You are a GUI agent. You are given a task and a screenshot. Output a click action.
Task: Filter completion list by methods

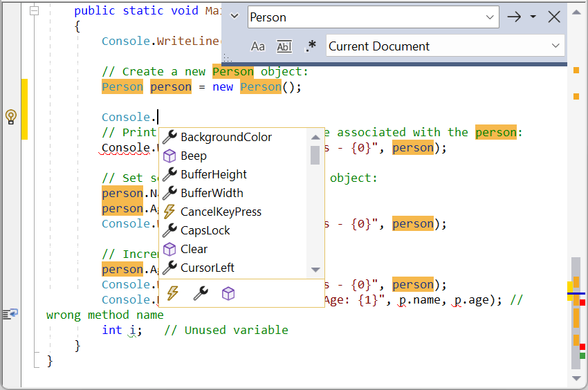click(228, 294)
